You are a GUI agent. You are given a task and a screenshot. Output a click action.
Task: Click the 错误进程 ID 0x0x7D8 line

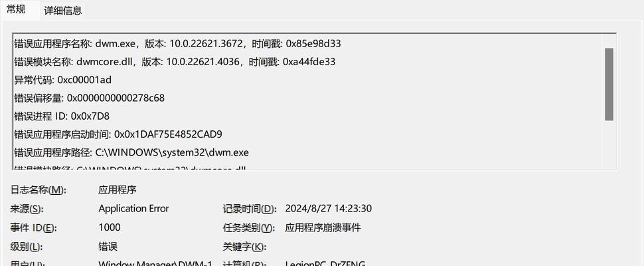tap(62, 116)
